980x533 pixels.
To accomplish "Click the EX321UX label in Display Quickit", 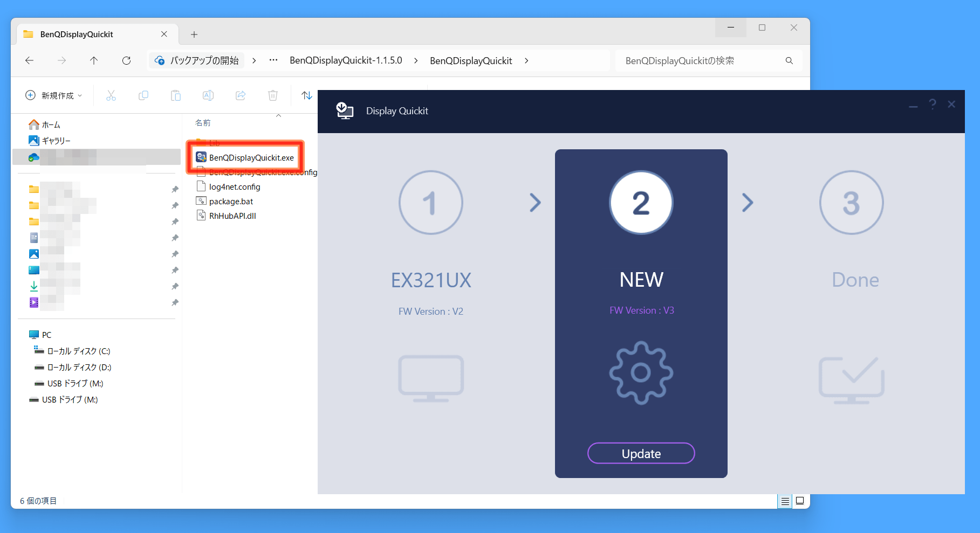I will click(431, 280).
